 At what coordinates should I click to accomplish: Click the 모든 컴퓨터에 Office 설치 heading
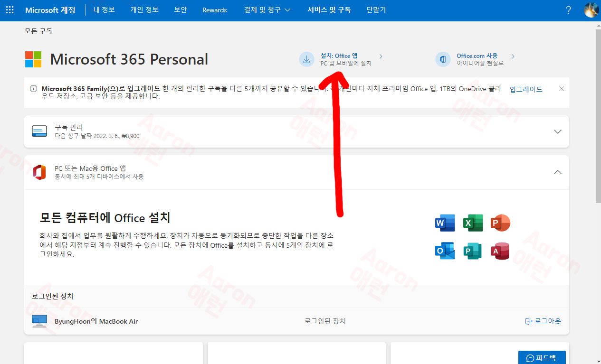coord(105,218)
